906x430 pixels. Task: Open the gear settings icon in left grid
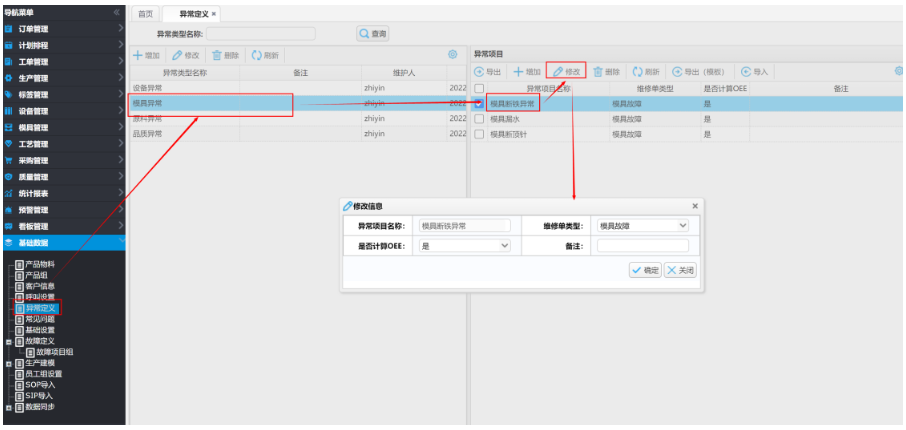[453, 54]
